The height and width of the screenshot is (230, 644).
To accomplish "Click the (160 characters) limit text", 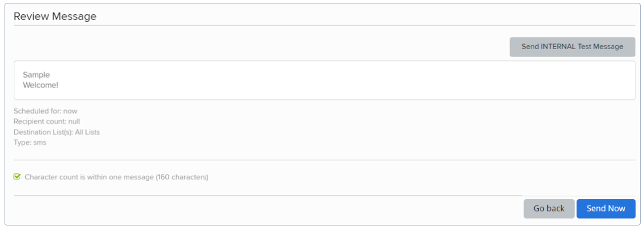I will (182, 177).
